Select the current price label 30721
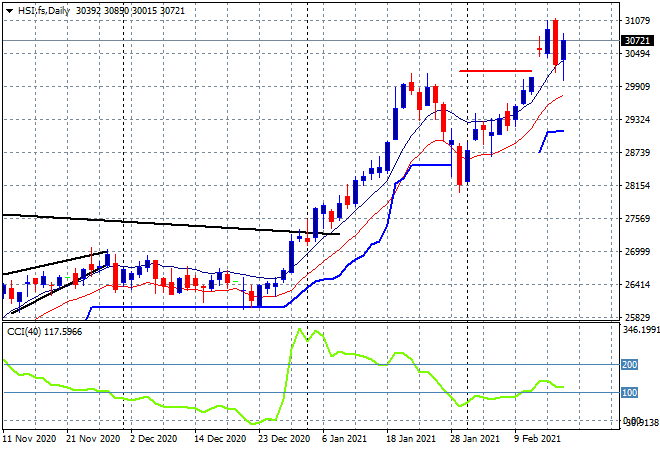This screenshot has width=660, height=450. coord(637,41)
